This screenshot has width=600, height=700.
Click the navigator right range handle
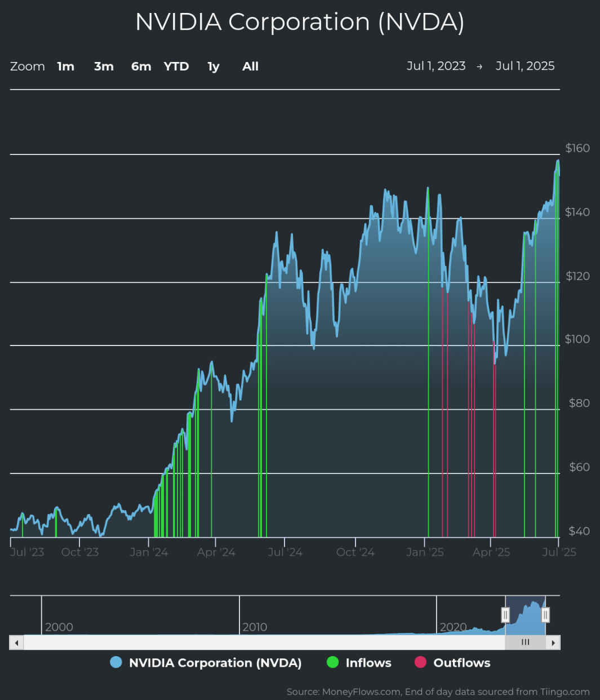coord(545,615)
